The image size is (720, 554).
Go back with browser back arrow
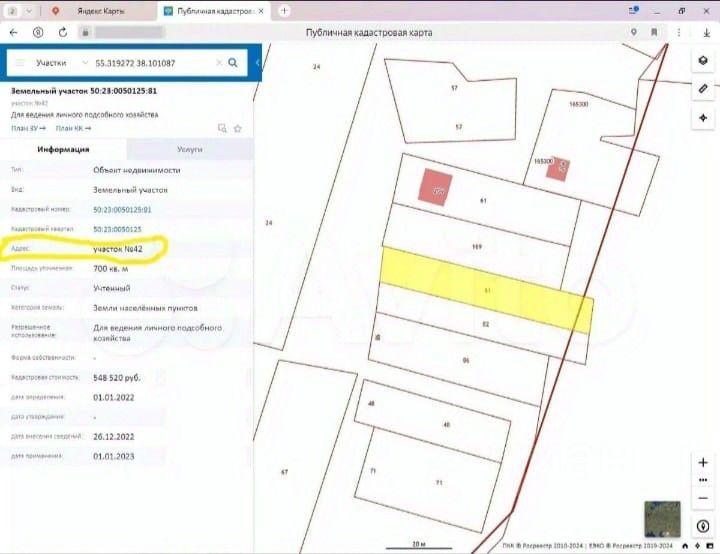tap(13, 32)
